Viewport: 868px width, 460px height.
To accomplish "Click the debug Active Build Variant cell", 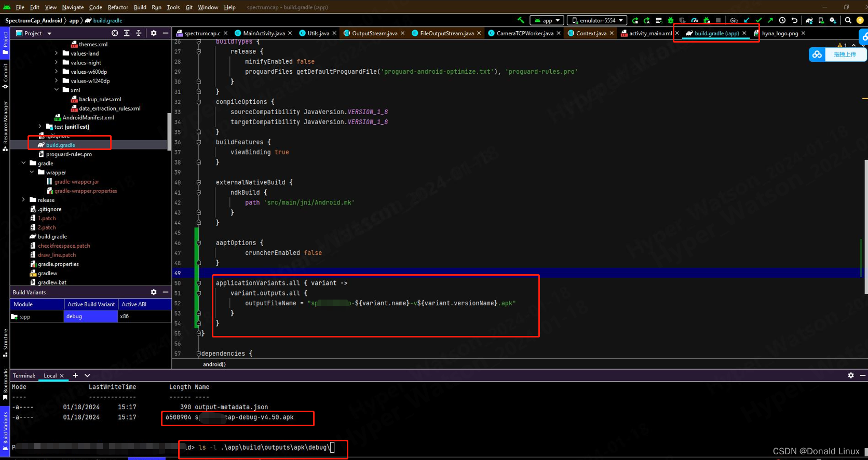I will point(91,316).
